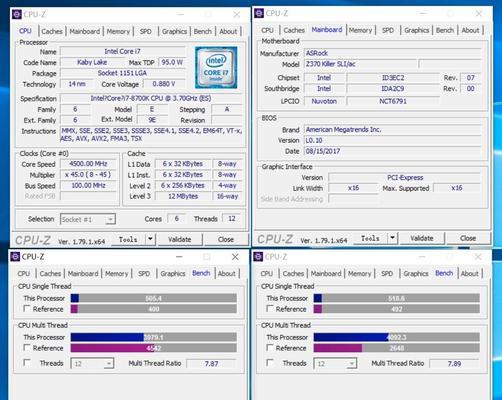The image size is (502, 400).
Task: Switch to Caches tab in top-left window
Action: point(52,32)
